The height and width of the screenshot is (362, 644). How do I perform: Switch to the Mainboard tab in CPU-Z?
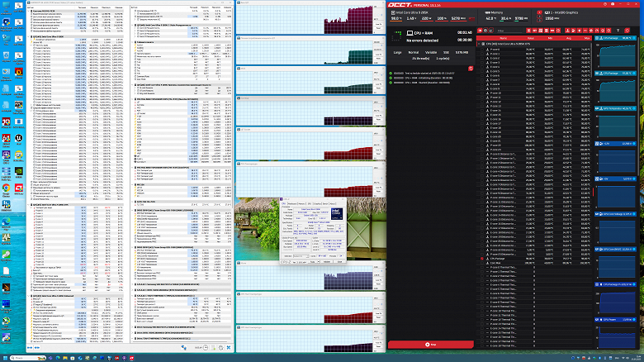coord(292,203)
